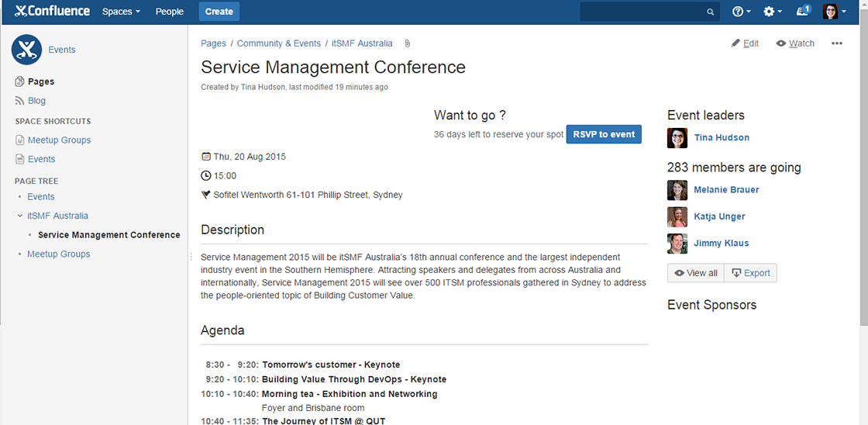Image resolution: width=868 pixels, height=425 pixels.
Task: Click '283 members are going' heading
Action: 734,168
